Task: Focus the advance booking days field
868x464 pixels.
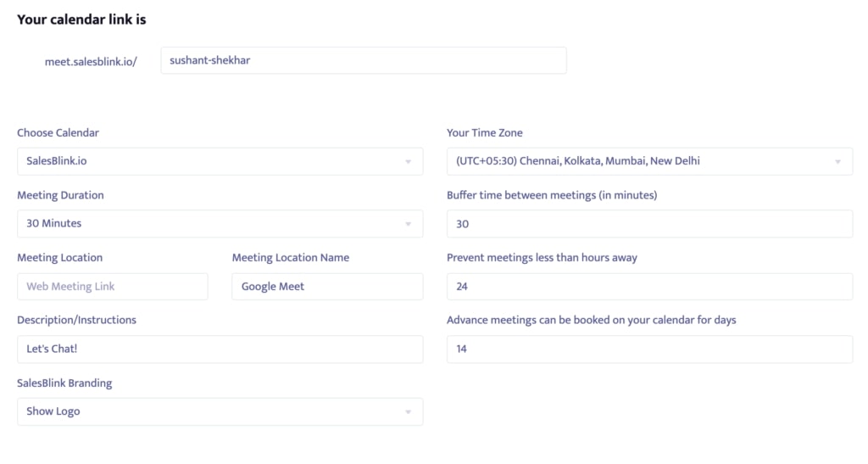Action: (650, 349)
